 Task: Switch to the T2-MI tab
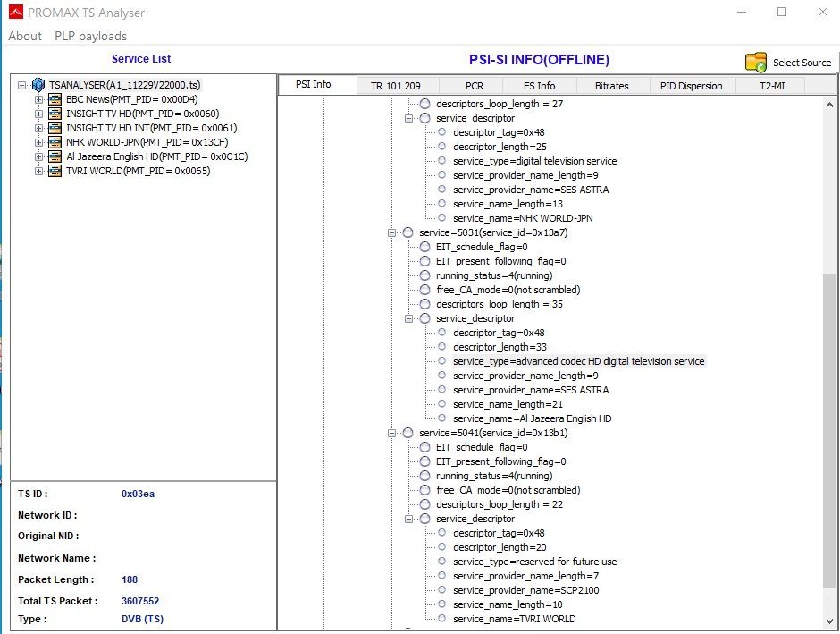point(772,86)
